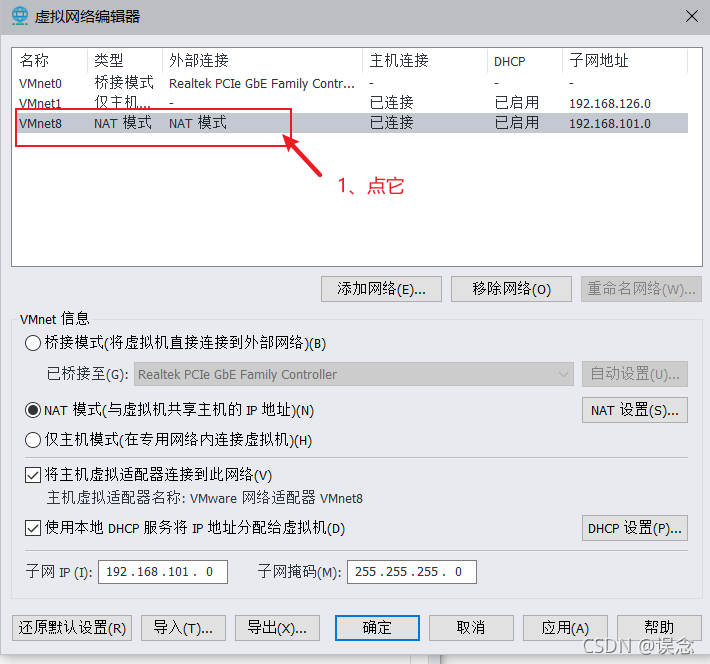Click the 取消 button
This screenshot has height=664, width=710.
(471, 628)
